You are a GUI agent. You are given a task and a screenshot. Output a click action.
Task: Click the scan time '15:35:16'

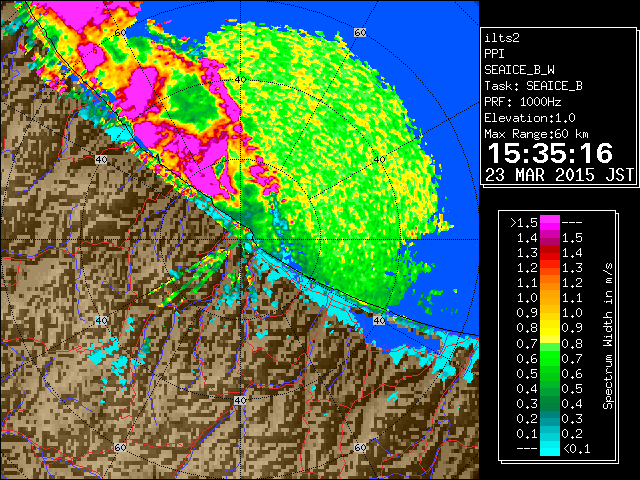(550, 153)
